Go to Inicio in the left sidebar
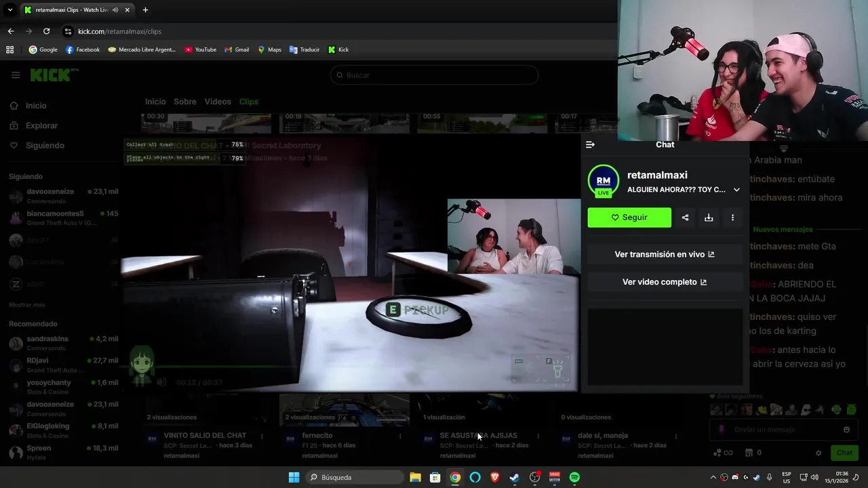 [x=28, y=106]
